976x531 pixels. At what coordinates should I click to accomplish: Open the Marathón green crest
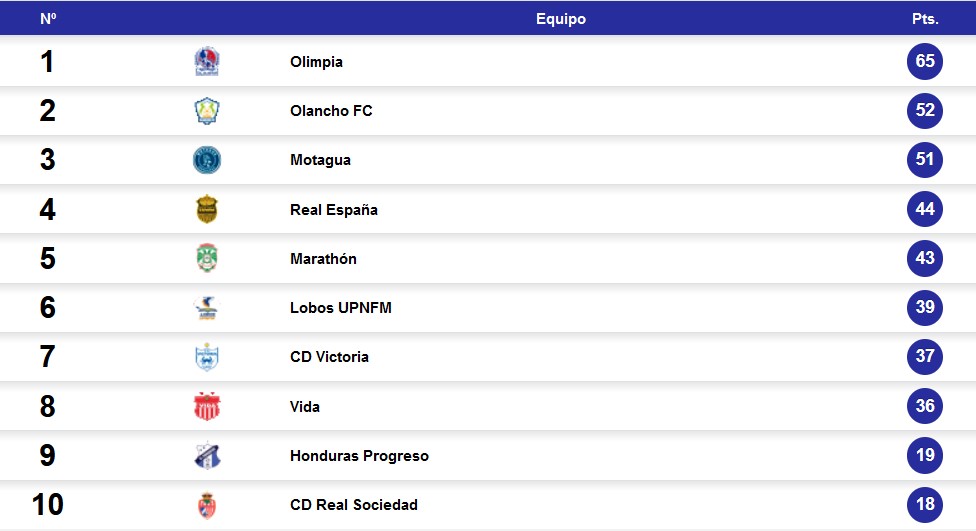(207, 258)
